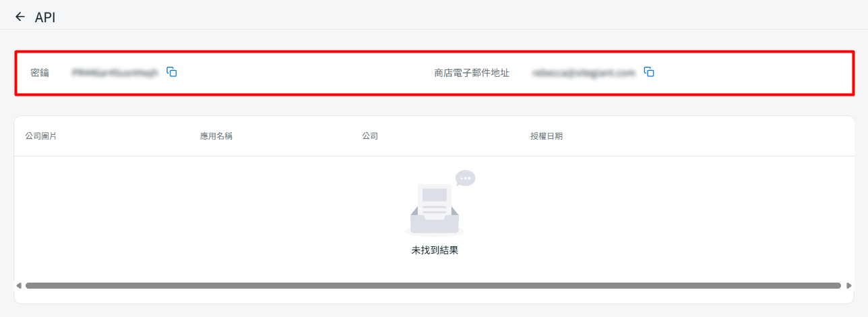
Task: Select the 應用名稱 column header
Action: tap(216, 136)
